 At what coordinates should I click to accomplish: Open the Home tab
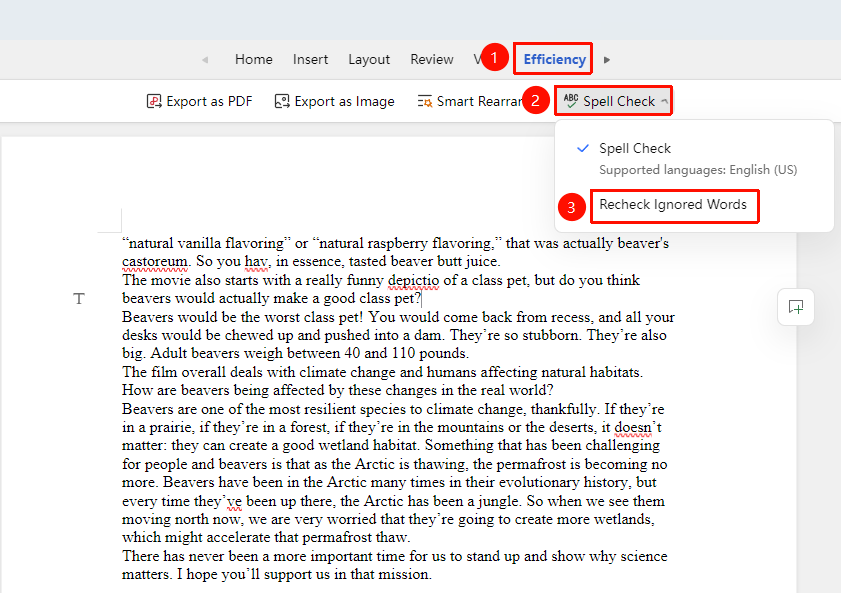254,60
